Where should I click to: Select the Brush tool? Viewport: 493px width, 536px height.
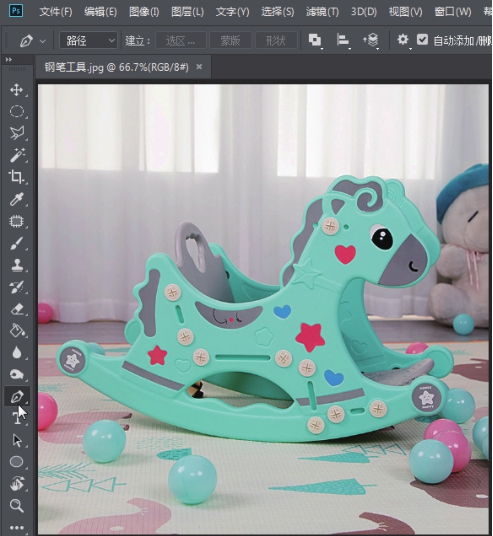click(x=16, y=243)
